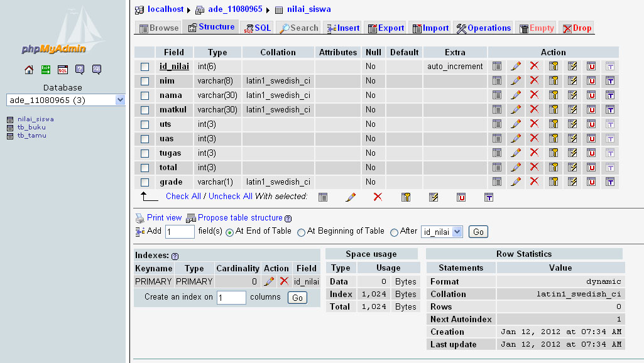Image resolution: width=644 pixels, height=363 pixels.
Task: Open help icon next to Indexes heading
Action: [x=175, y=256]
